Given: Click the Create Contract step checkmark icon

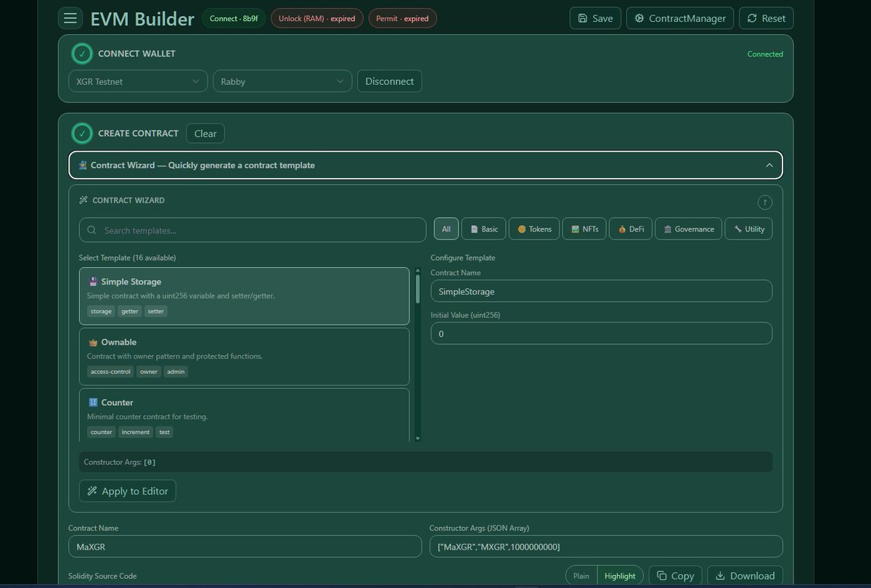Looking at the screenshot, I should (82, 134).
